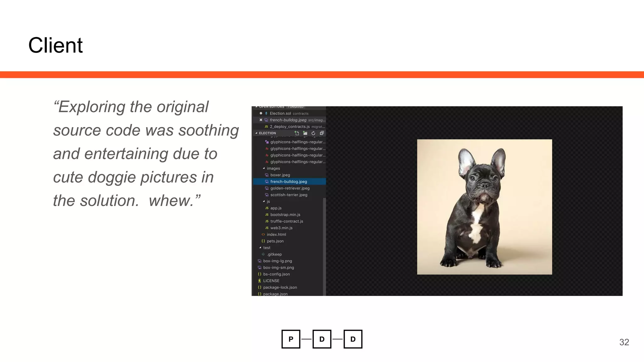Collapse the test folder
This screenshot has width=644, height=362.
click(x=260, y=248)
